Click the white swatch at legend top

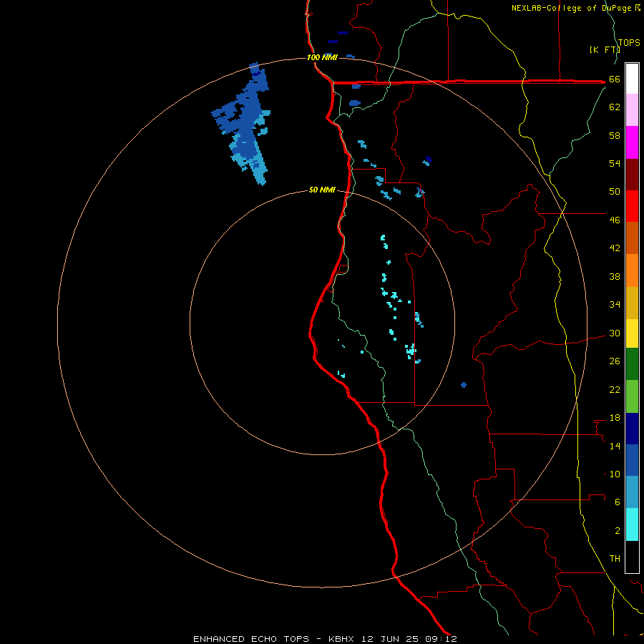coord(632,79)
